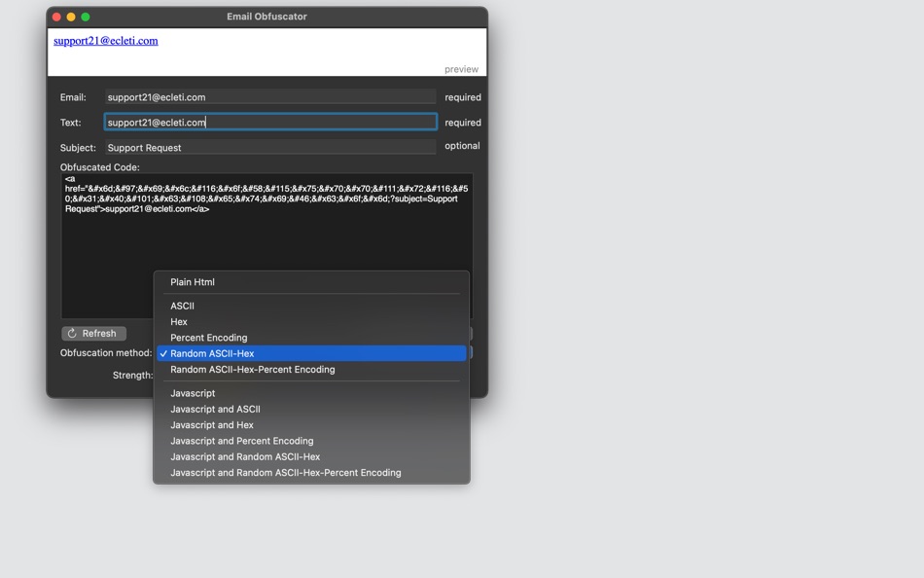The height and width of the screenshot is (578, 924).
Task: Choose Random ASCII-Hex-Percent Encoding
Action: click(x=311, y=369)
